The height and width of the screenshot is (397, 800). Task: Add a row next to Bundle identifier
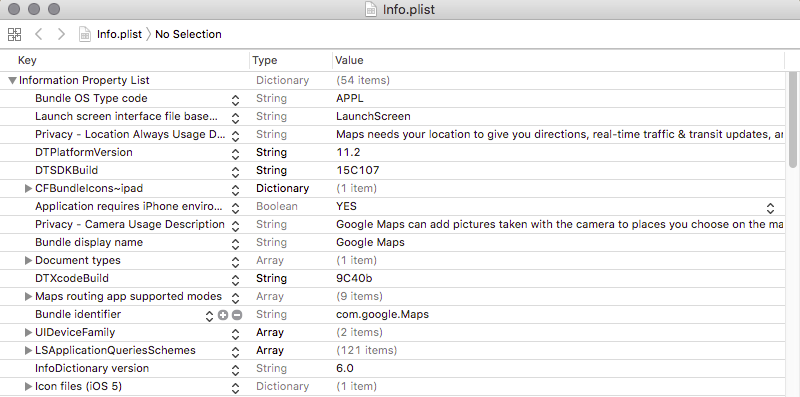[x=222, y=315]
